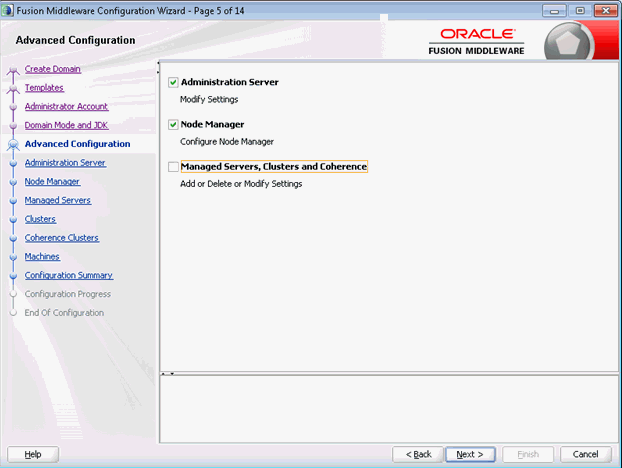Click the Create Domain step marker icon
622x468 pixels.
click(13, 70)
